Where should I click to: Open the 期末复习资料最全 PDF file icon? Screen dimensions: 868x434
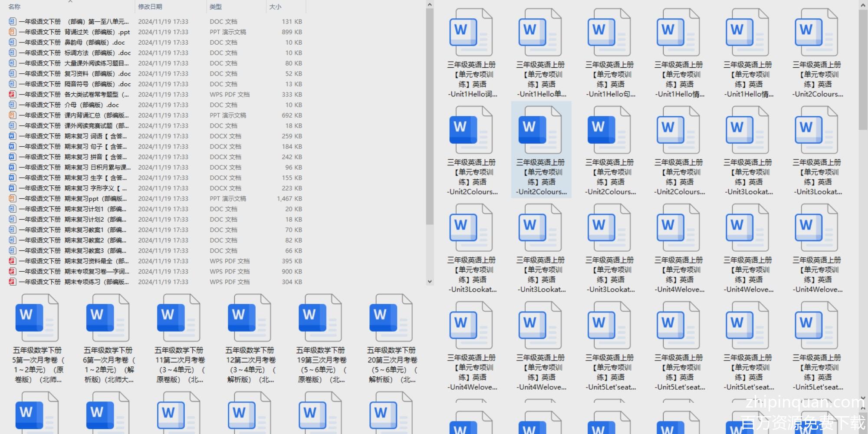click(x=12, y=261)
